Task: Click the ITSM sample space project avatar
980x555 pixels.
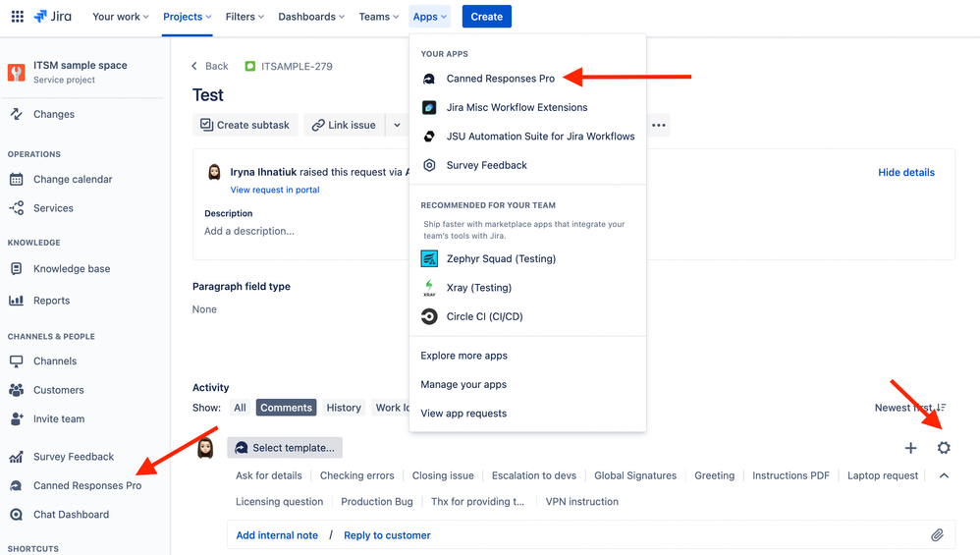Action: [17, 72]
